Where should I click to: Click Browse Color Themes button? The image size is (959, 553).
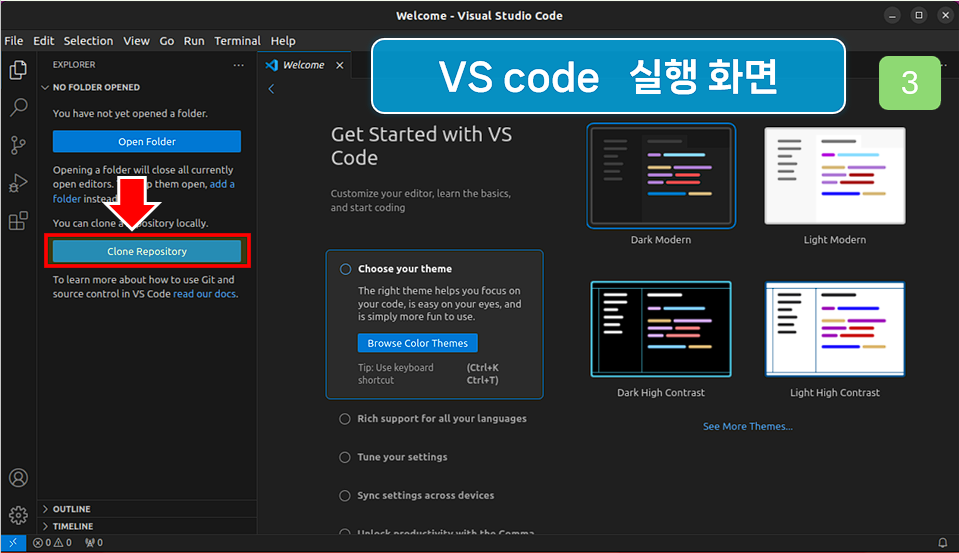click(418, 343)
